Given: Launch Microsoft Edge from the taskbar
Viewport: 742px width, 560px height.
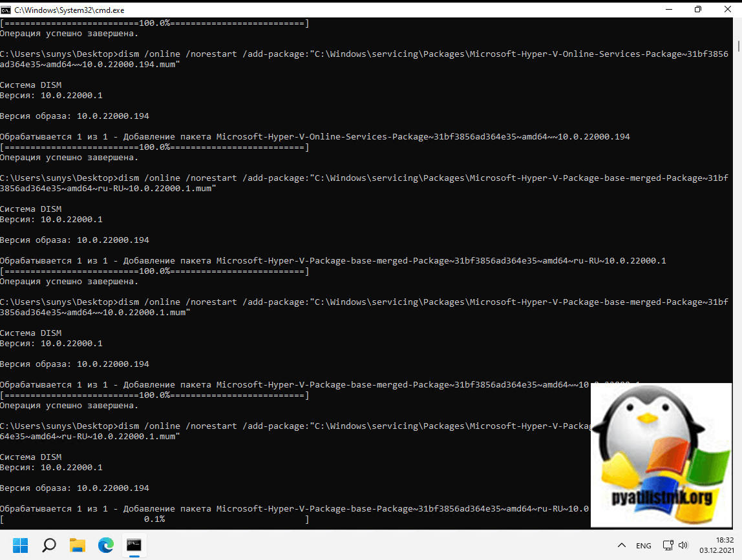Looking at the screenshot, I should [x=106, y=545].
